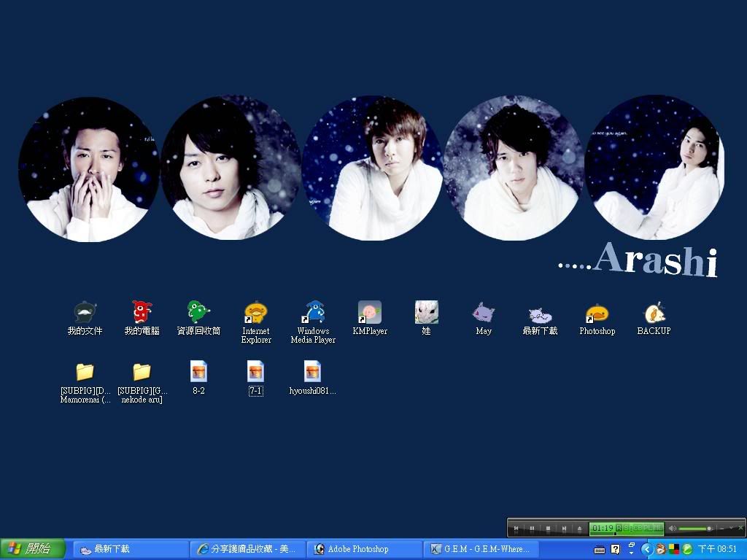This screenshot has height=560, width=747.
Task: Pause playback in the player toolbar
Action: coord(532,528)
